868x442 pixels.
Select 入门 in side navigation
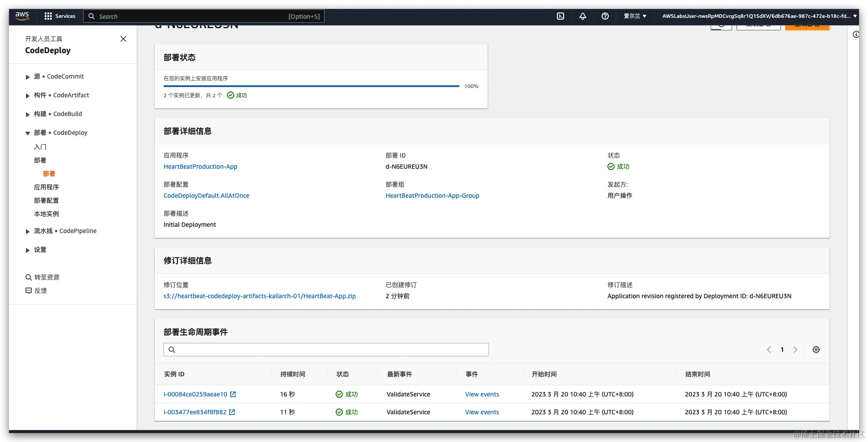(40, 147)
